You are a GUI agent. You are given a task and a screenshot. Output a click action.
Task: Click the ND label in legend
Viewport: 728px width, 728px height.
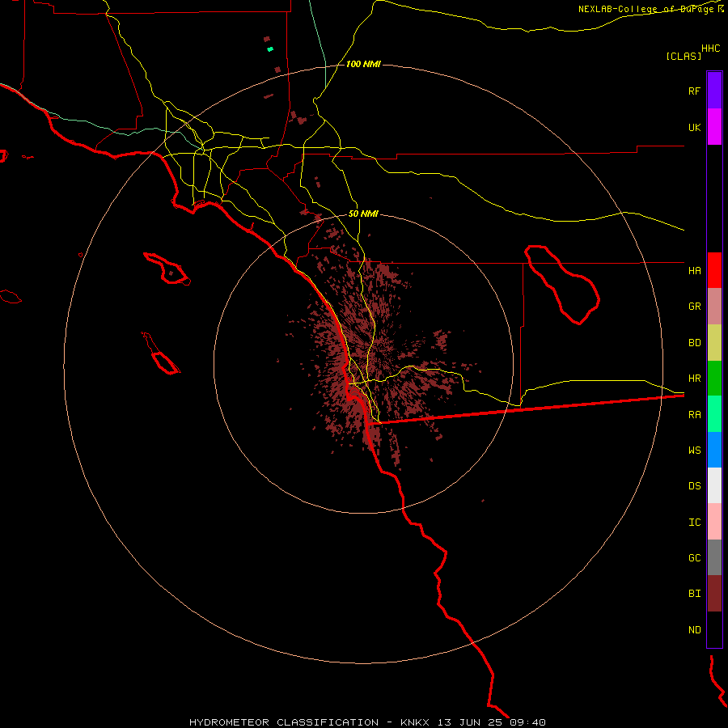(x=695, y=629)
